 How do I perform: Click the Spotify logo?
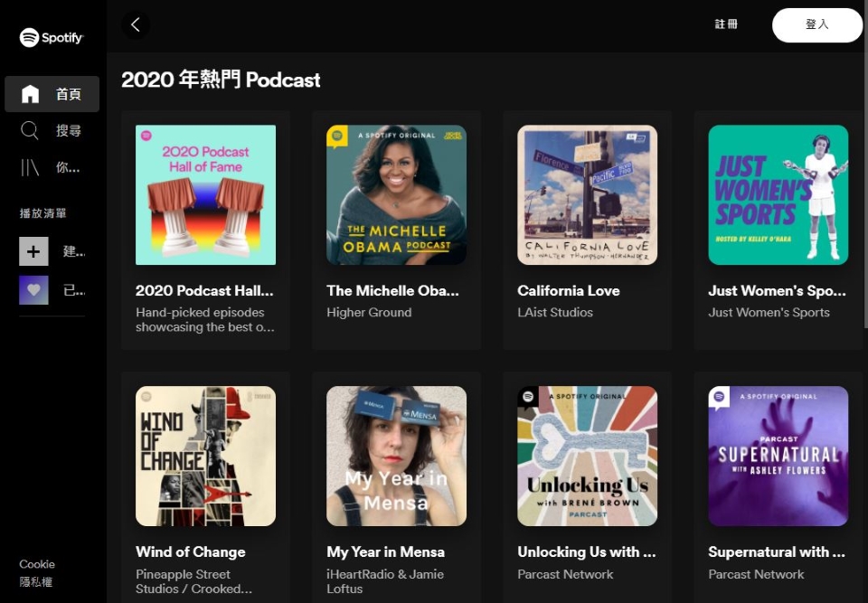click(52, 38)
